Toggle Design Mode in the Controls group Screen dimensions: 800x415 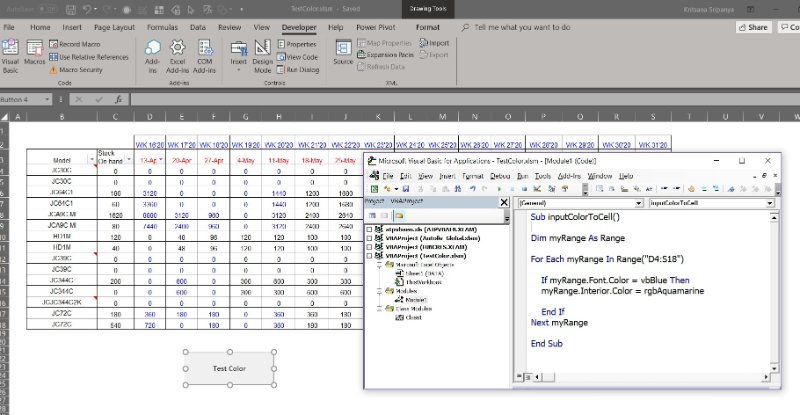click(262, 52)
